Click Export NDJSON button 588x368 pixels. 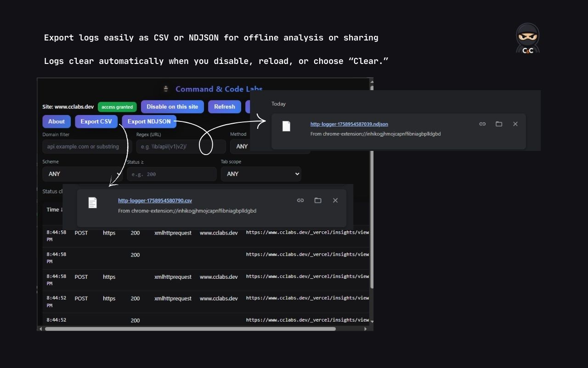[149, 121]
